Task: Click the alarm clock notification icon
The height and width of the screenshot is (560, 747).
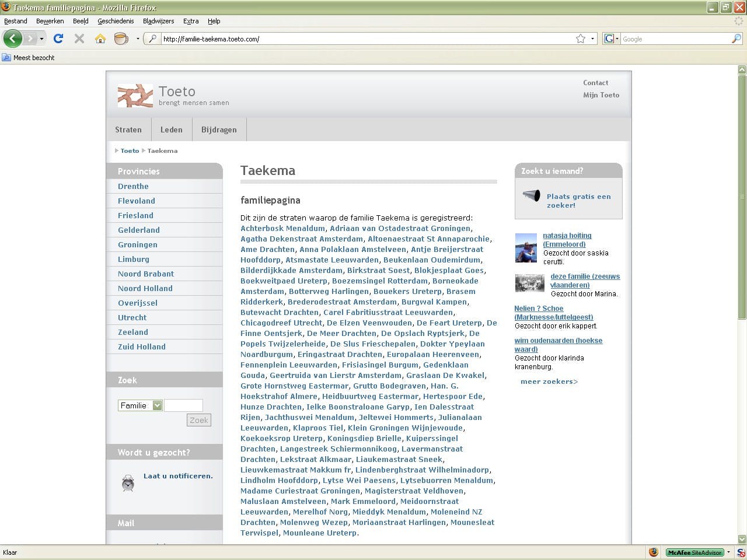Action: tap(128, 482)
